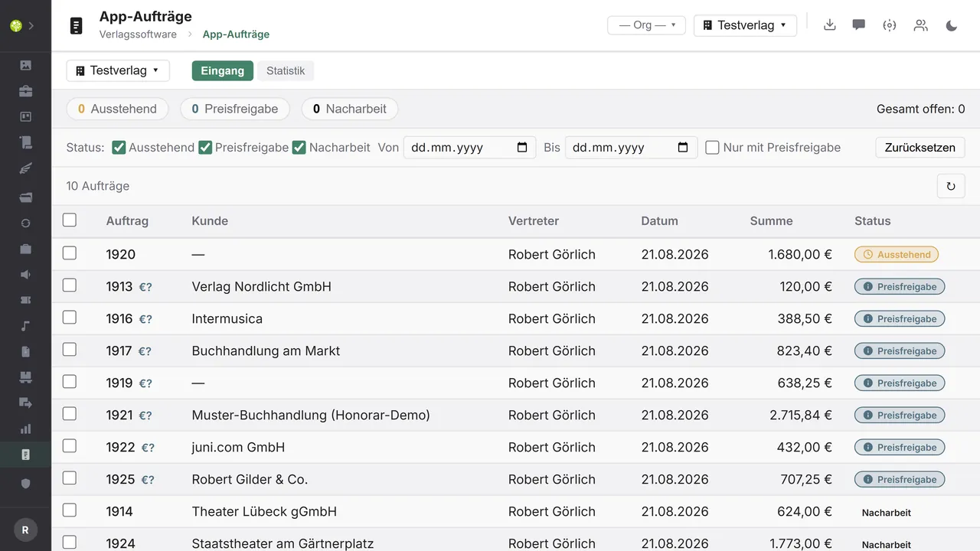
Task: Open the layout board sidebar icon
Action: coord(25,117)
